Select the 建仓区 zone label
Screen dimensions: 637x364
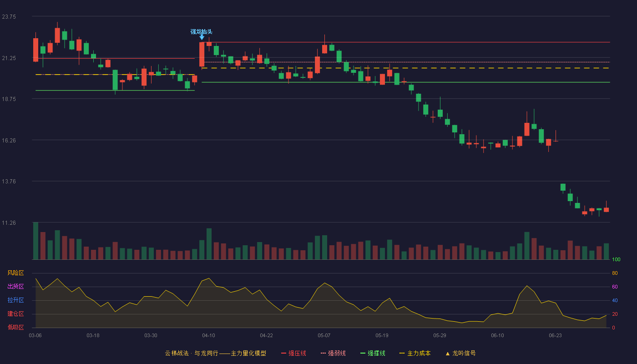tap(15, 314)
